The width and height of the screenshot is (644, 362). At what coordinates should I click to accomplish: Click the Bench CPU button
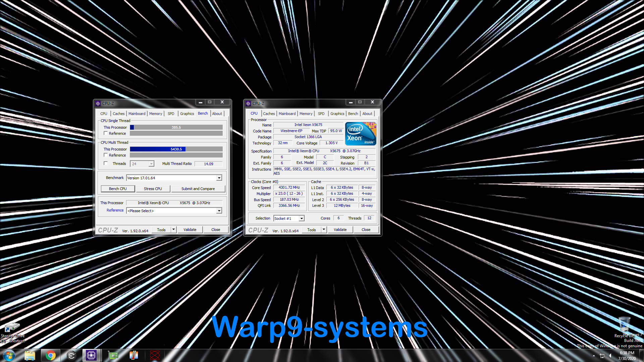pyautogui.click(x=118, y=189)
